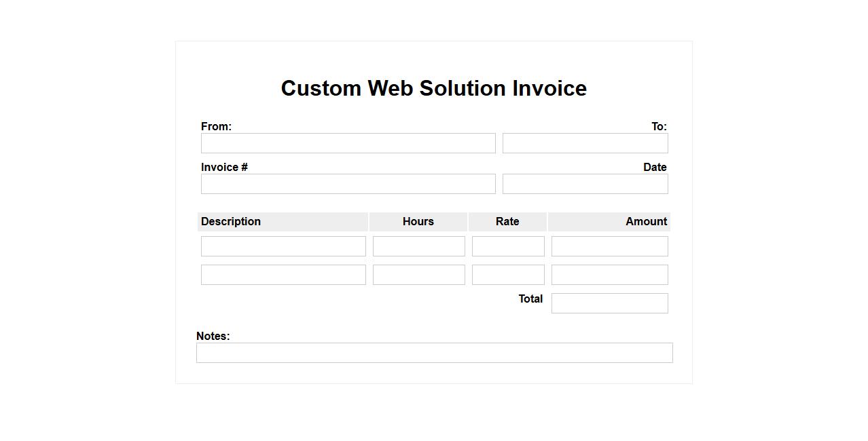
Task: Click the Custom Web Solution Invoice title
Action: (433, 88)
